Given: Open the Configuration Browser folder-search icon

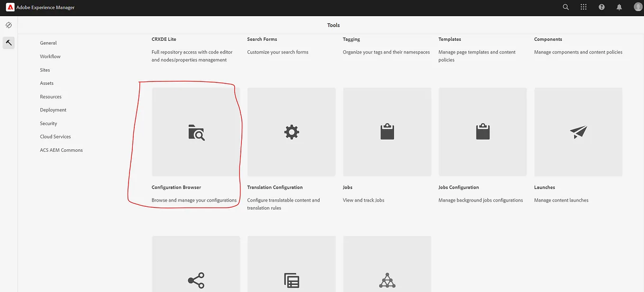Looking at the screenshot, I should pyautogui.click(x=195, y=132).
